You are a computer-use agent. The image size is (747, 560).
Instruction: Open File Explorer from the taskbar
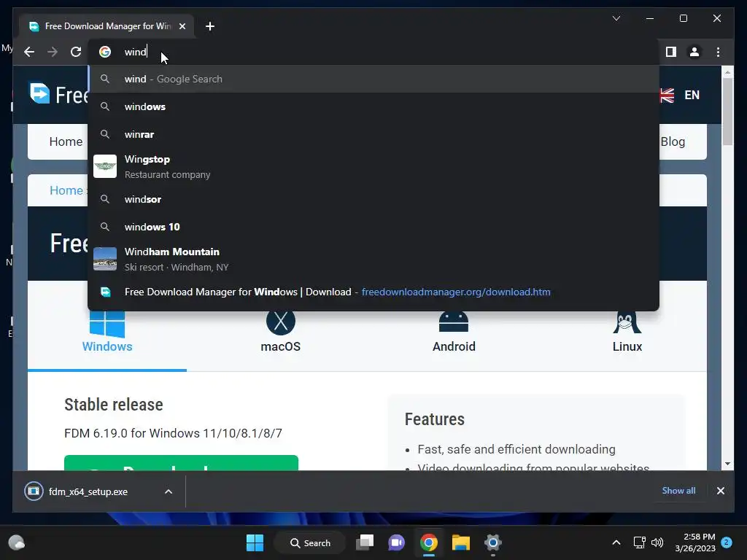[461, 542]
